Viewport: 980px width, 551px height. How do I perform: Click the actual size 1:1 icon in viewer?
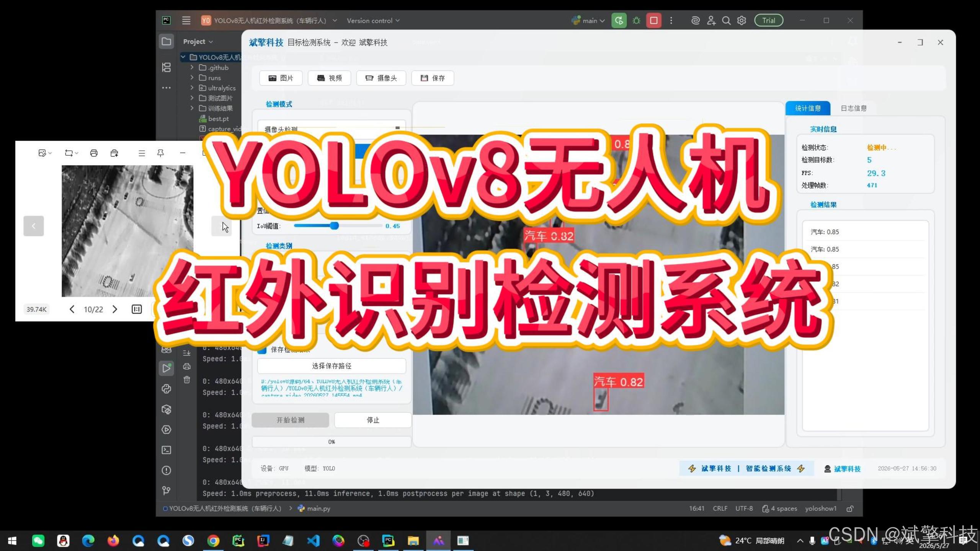[137, 309]
